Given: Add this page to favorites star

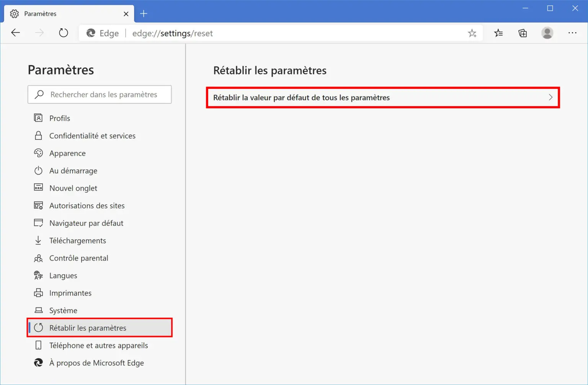Looking at the screenshot, I should point(472,33).
